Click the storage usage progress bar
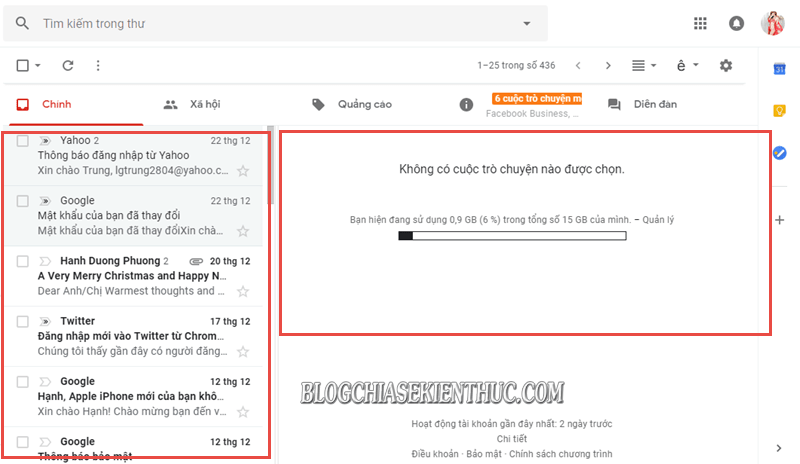 pos(512,236)
